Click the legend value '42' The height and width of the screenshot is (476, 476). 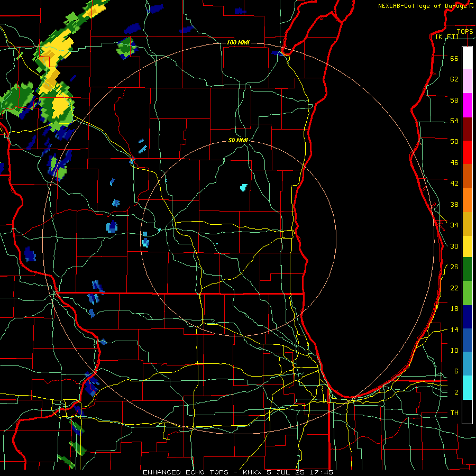(x=454, y=183)
